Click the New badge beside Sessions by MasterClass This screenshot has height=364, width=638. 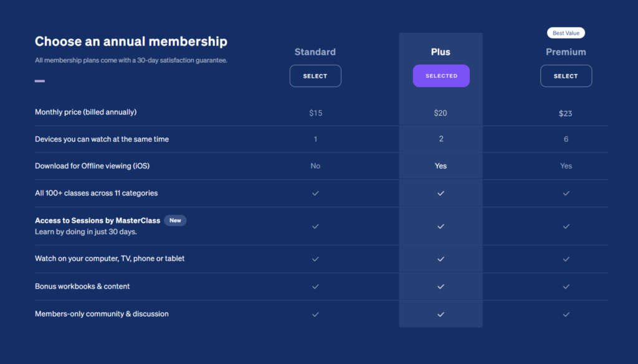pyautogui.click(x=175, y=220)
